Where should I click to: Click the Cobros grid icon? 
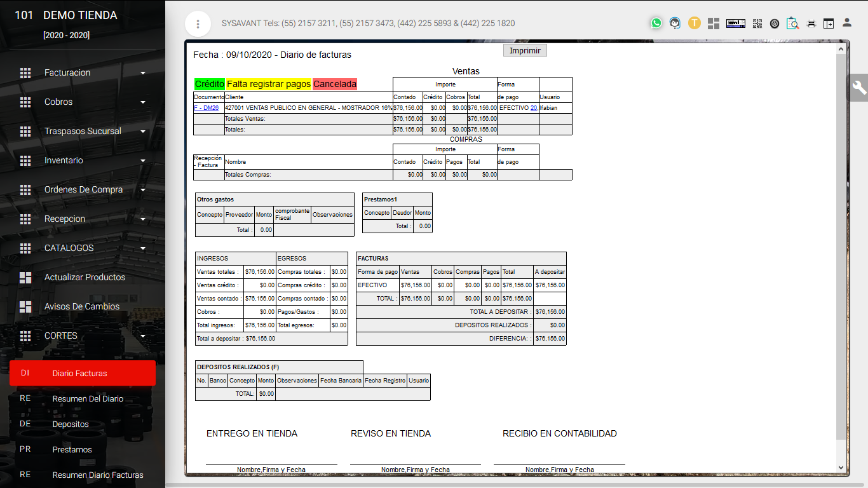click(x=25, y=102)
